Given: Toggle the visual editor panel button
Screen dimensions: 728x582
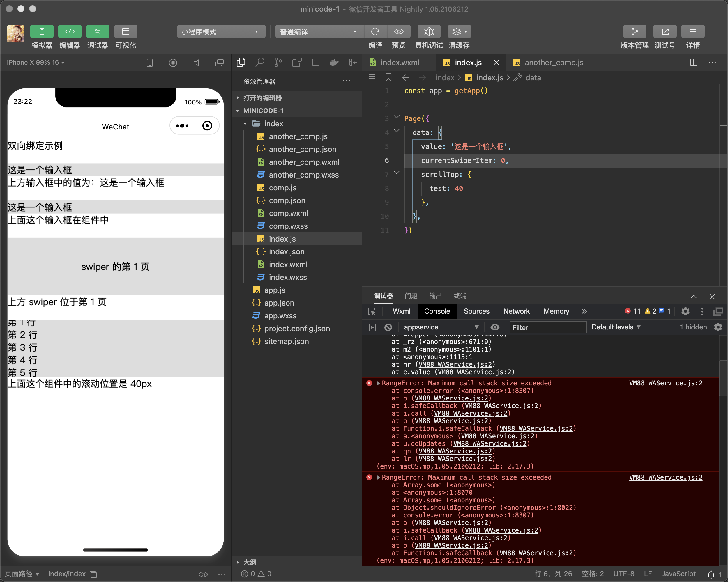Looking at the screenshot, I should point(126,32).
